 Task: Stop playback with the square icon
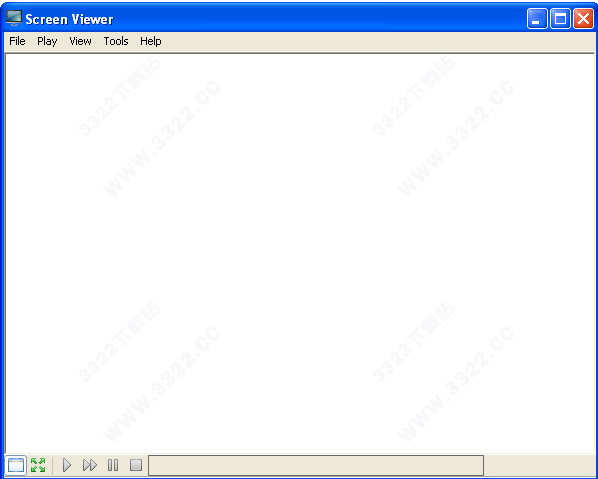[x=136, y=465]
